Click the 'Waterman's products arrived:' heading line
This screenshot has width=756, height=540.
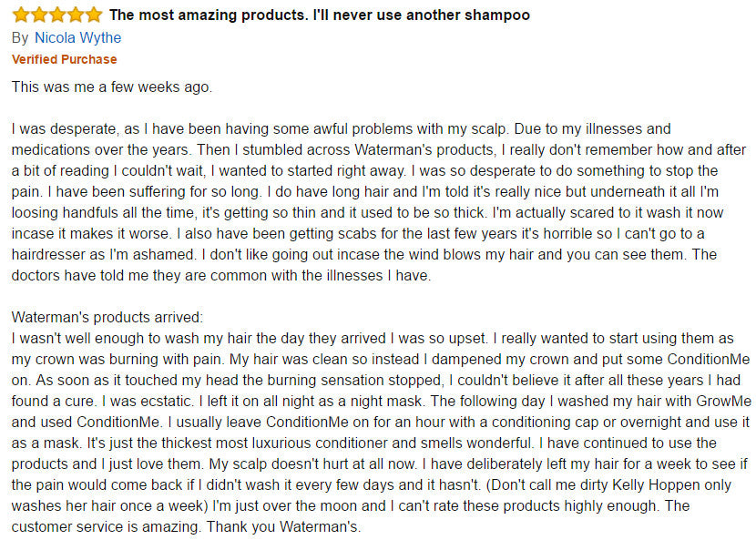(x=107, y=317)
